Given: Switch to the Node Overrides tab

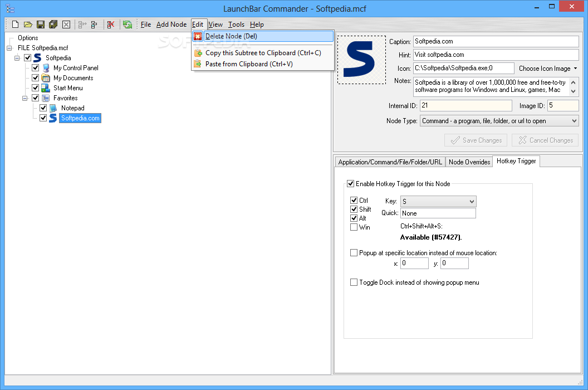Looking at the screenshot, I should pos(469,162).
